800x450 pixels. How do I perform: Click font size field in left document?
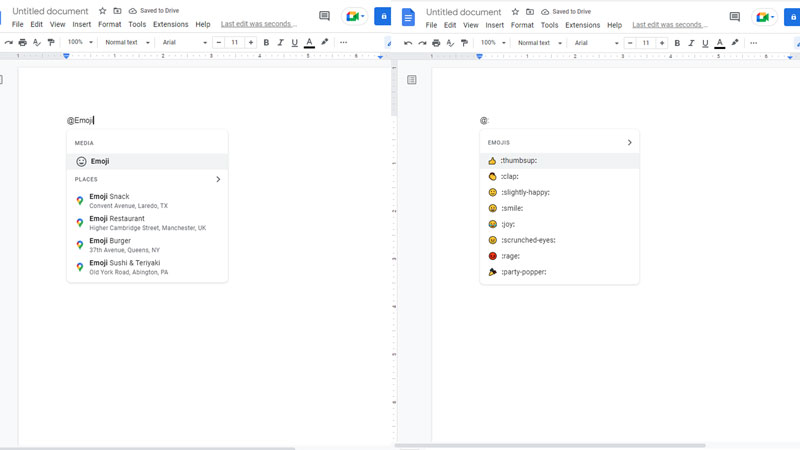235,42
